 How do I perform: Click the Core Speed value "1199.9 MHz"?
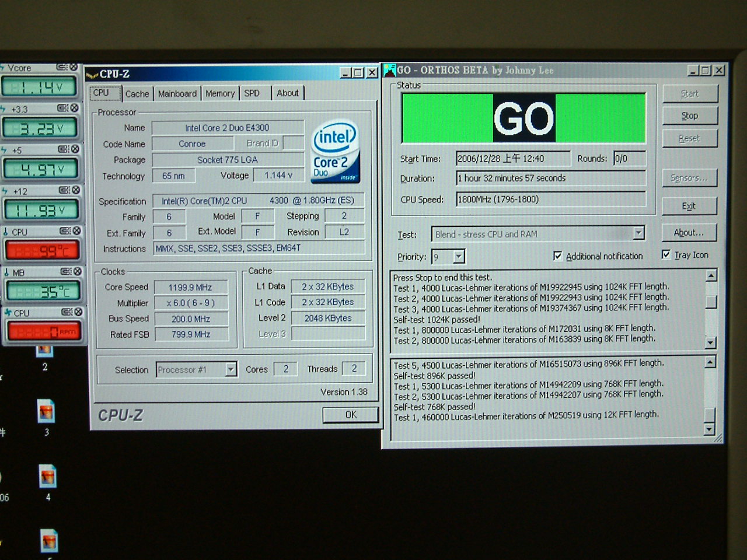191,288
